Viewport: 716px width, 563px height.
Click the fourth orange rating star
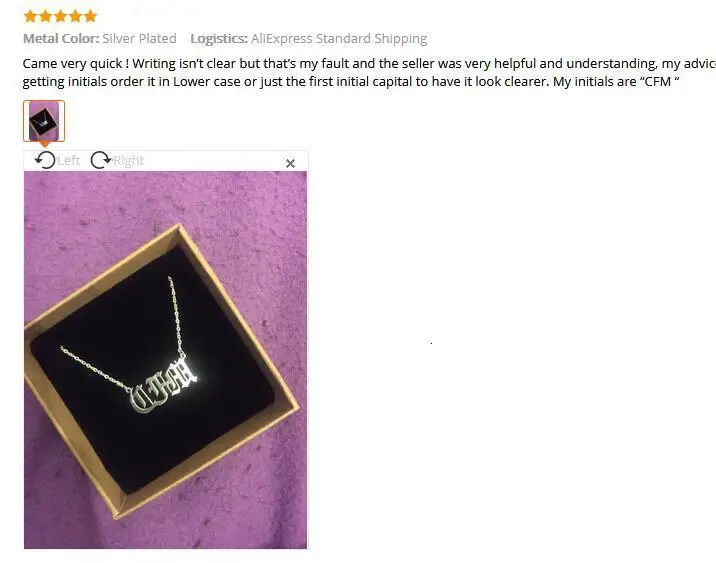point(75,16)
